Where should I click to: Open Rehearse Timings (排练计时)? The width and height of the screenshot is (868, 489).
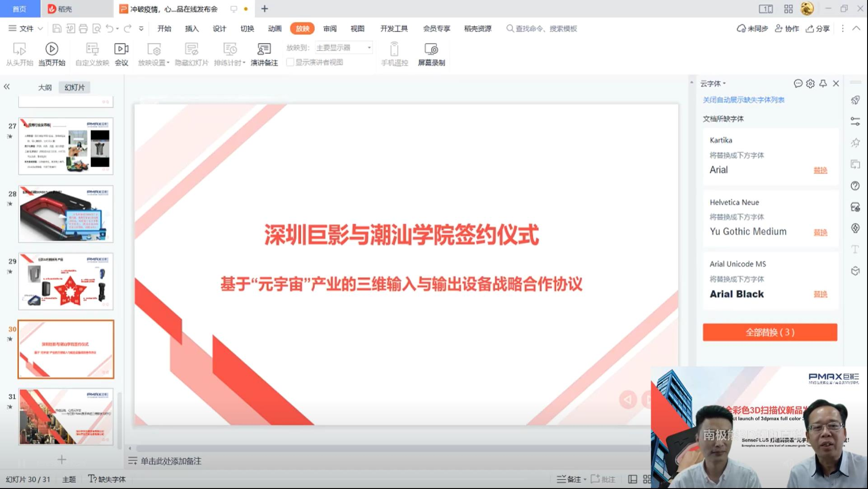229,54
